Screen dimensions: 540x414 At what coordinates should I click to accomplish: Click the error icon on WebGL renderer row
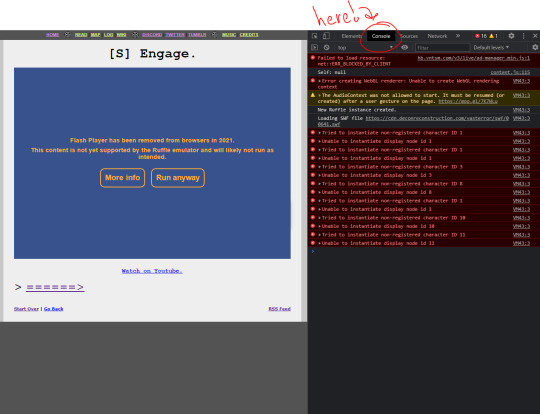313,81
